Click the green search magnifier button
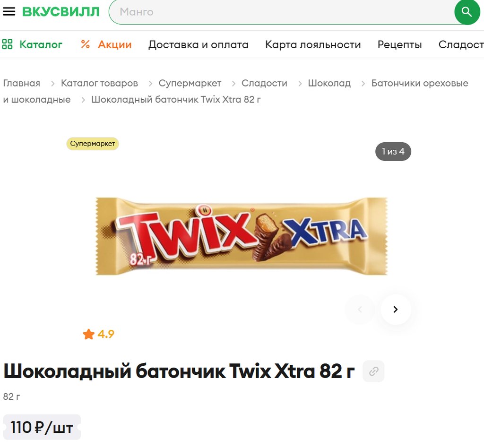Screen dimensions: 484x448 coord(467,12)
